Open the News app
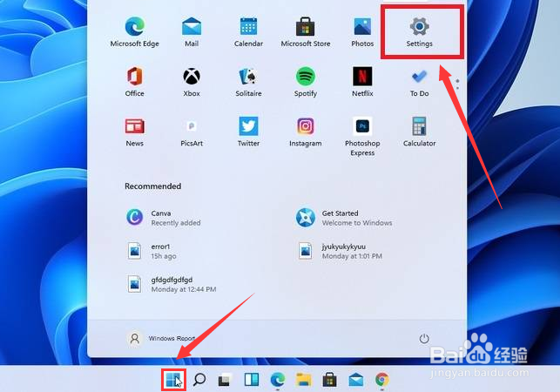Screen dimensions: 560x392 coord(135,132)
